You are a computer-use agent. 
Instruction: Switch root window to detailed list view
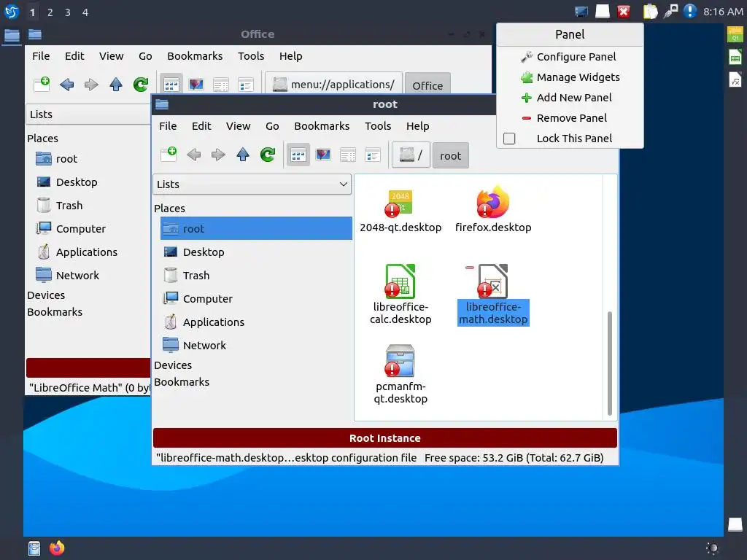tap(373, 155)
